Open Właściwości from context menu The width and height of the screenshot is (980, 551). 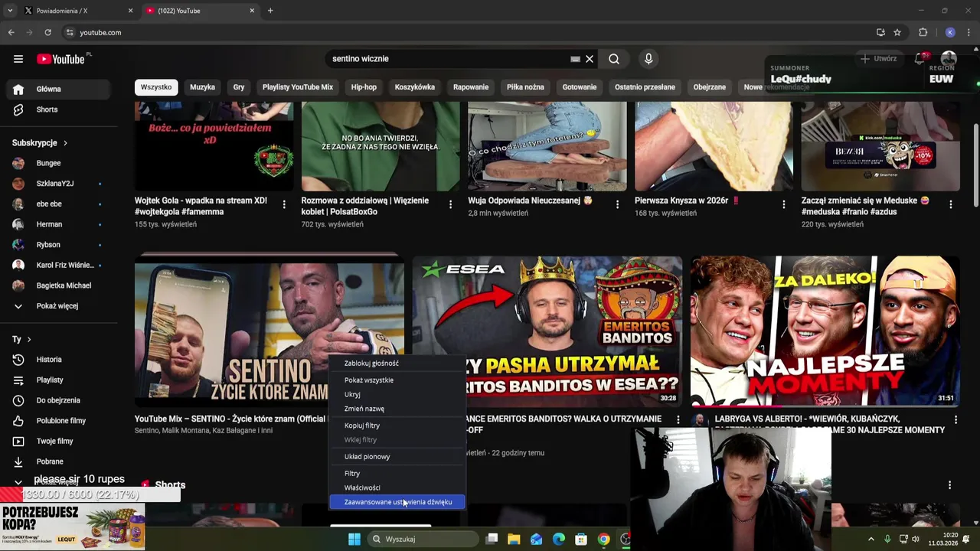(x=397, y=487)
